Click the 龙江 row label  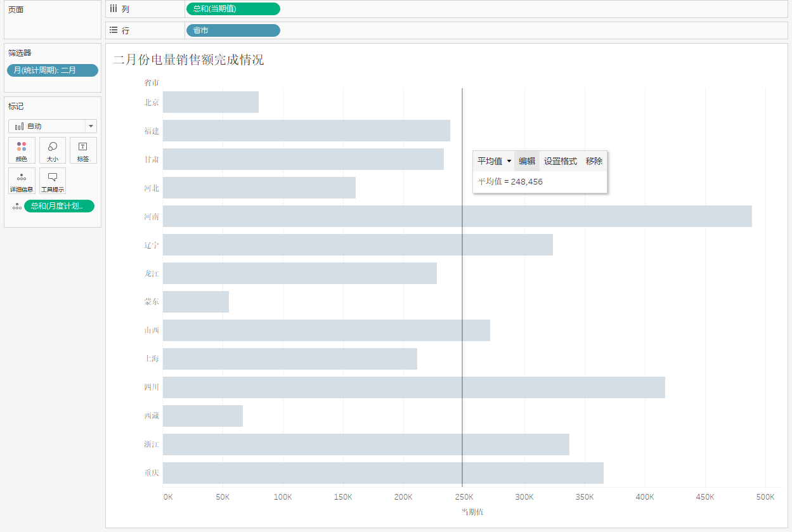[152, 273]
